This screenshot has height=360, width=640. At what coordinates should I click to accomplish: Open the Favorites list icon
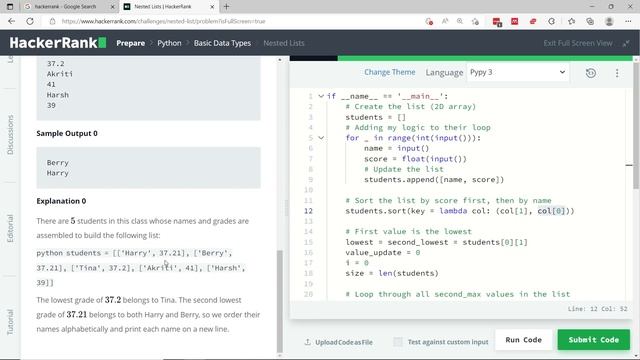coord(571,21)
